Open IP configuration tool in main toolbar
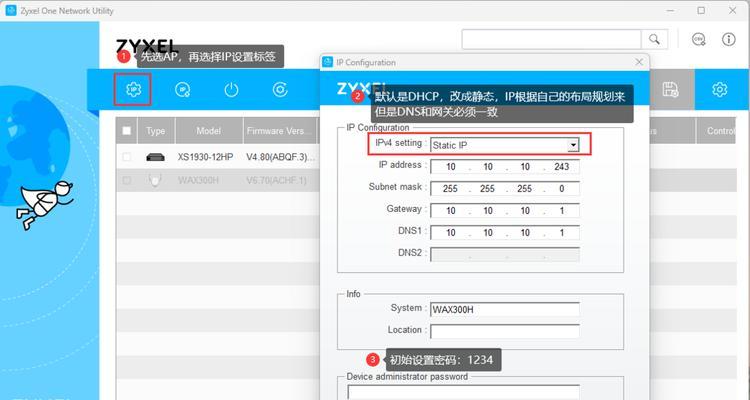 [133, 89]
